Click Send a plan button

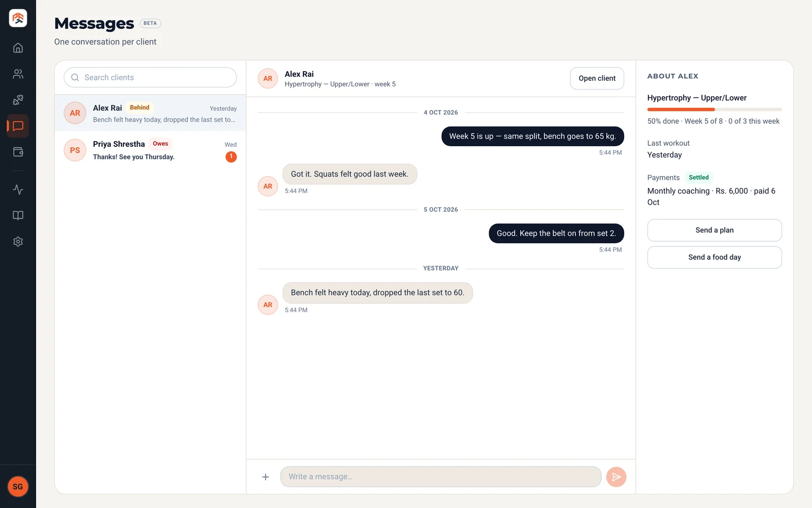714,230
